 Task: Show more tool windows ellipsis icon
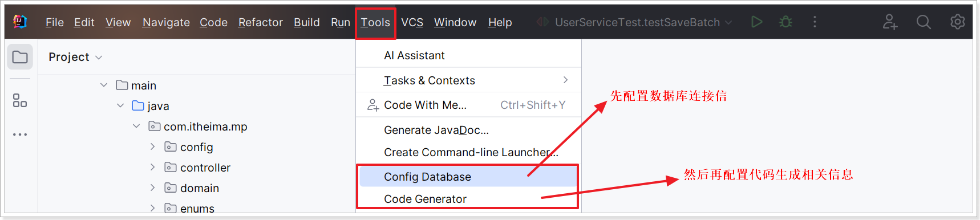point(20,135)
